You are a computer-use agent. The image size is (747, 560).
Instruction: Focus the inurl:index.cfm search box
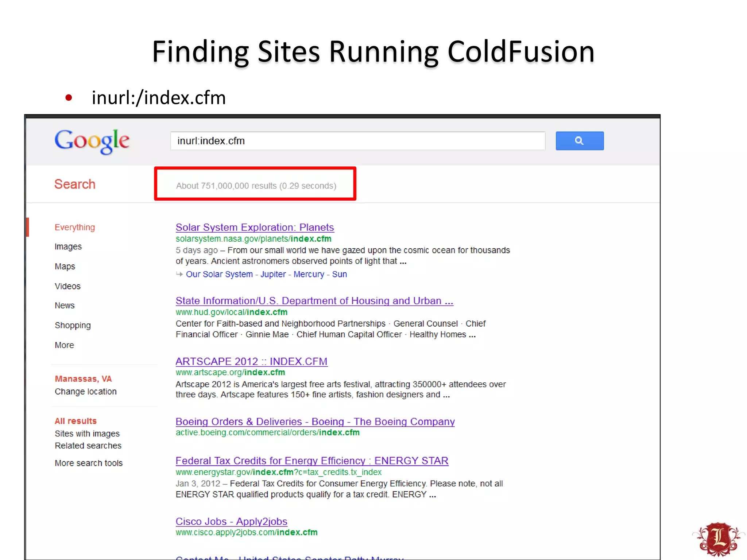[358, 141]
